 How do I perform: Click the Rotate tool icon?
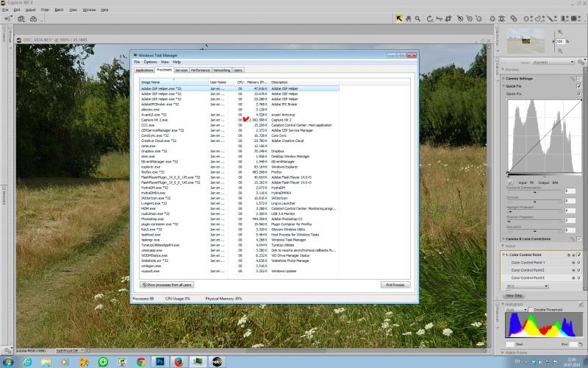pyautogui.click(x=430, y=18)
